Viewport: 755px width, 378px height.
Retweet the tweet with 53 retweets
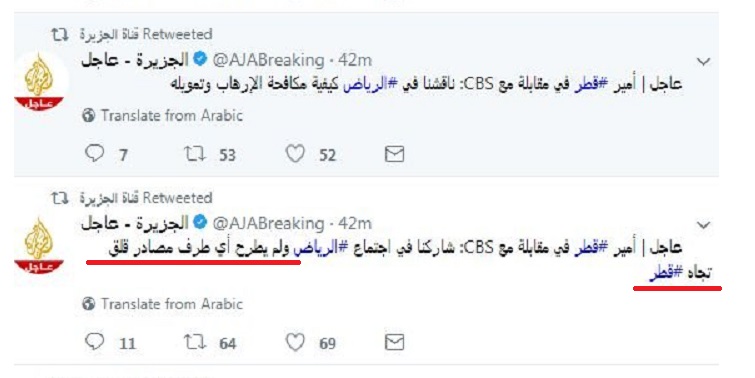(195, 154)
